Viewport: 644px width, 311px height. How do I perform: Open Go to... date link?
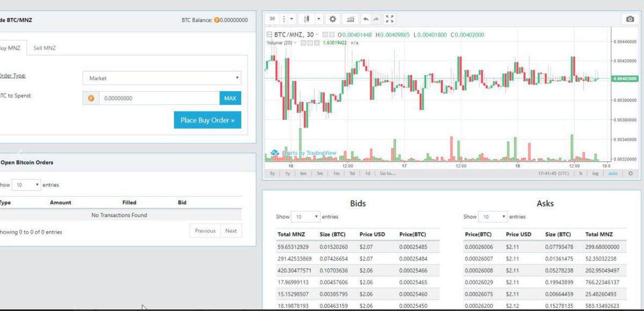click(x=387, y=174)
